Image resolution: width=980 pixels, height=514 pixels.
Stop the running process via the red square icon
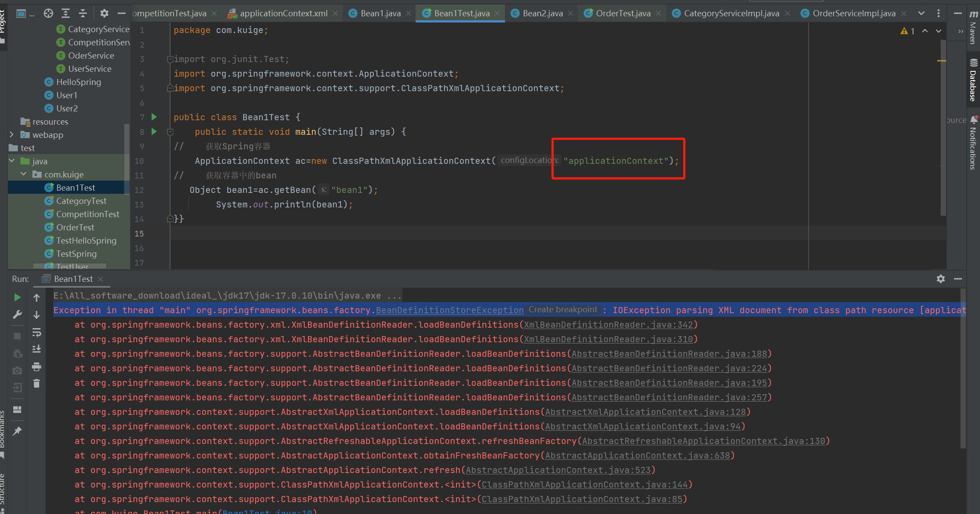17,335
